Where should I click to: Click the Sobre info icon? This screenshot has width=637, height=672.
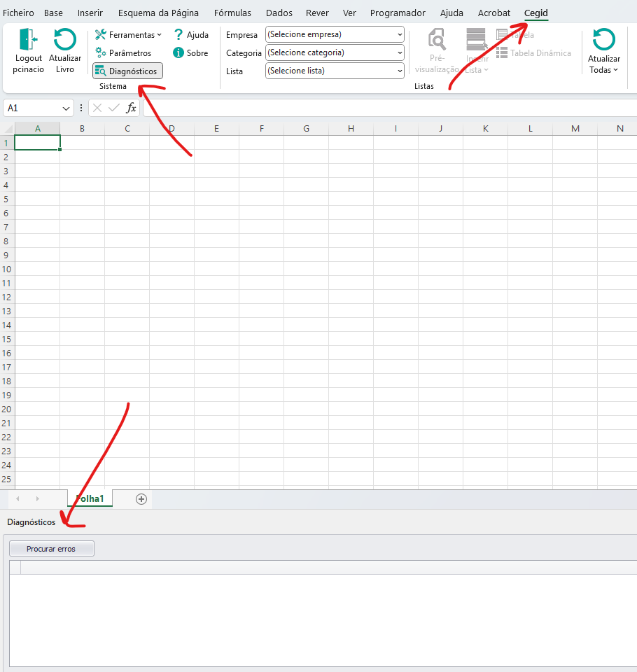click(178, 53)
